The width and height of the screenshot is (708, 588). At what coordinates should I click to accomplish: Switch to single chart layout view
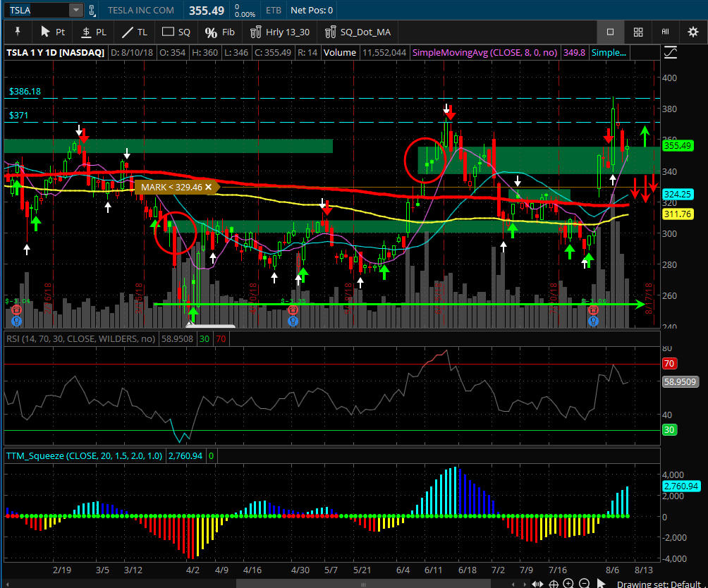(610, 32)
